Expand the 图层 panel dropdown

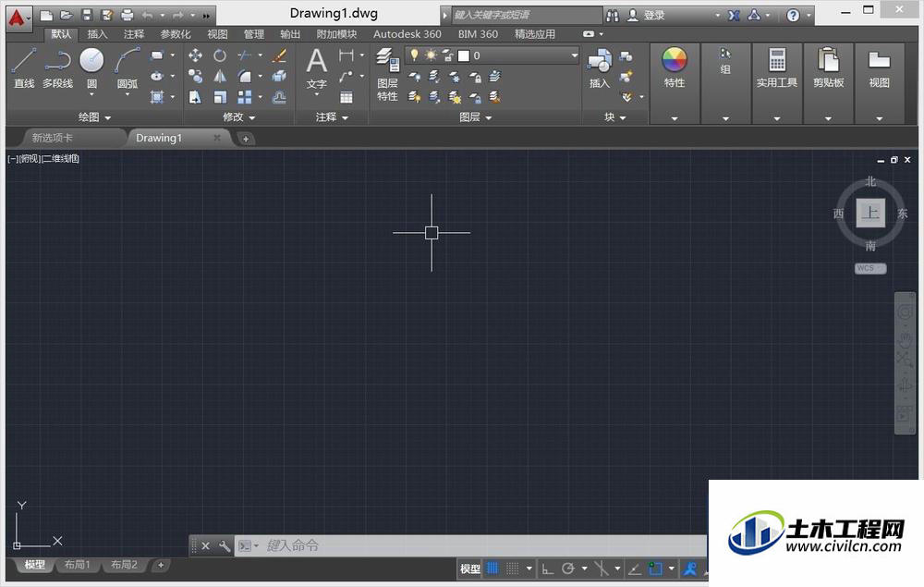[476, 117]
